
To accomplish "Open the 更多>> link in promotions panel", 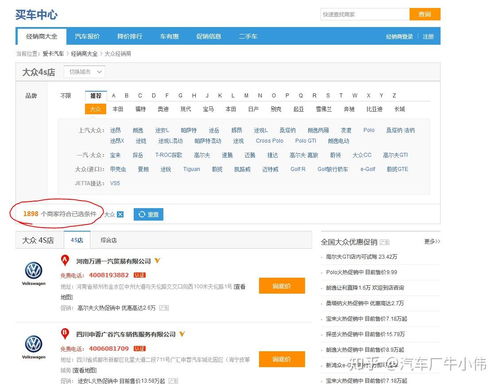I will click(x=432, y=241).
